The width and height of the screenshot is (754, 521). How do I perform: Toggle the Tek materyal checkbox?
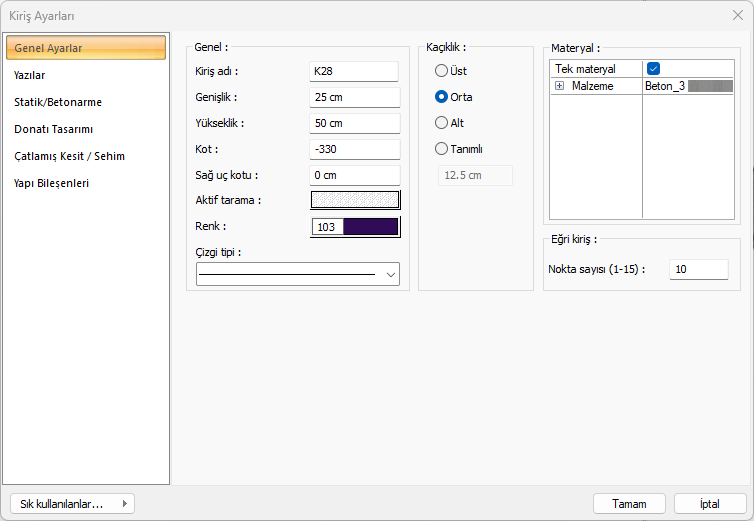coord(653,69)
